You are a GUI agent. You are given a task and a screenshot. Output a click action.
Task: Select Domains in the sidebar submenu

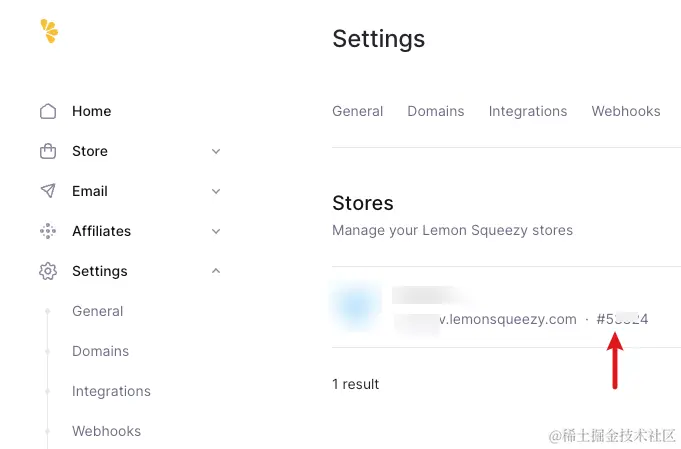point(100,351)
